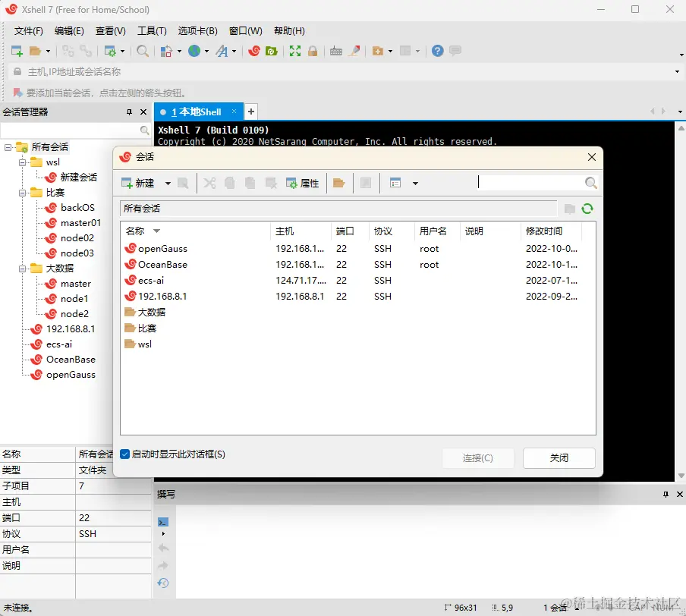
Task: Select OceanBase row in session dialog list
Action: coord(358,264)
